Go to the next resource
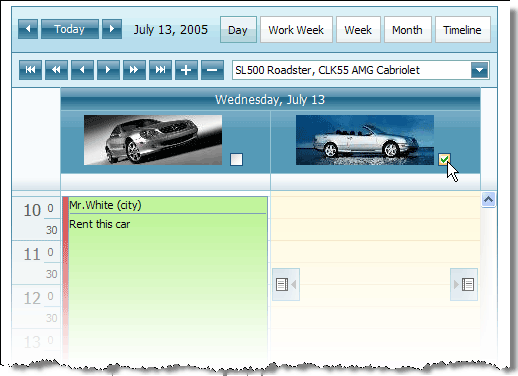The width and height of the screenshot is (518, 376). [x=108, y=70]
